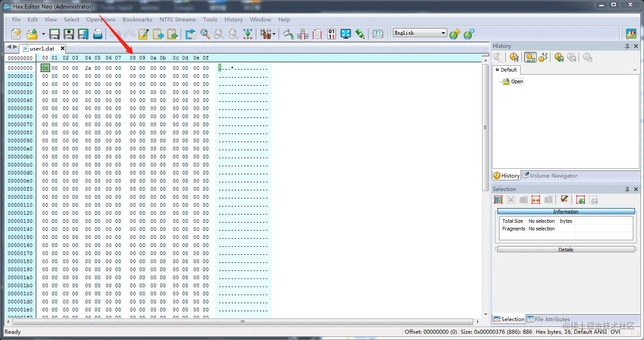Expand the Details section header
644x340 pixels.
coord(566,250)
